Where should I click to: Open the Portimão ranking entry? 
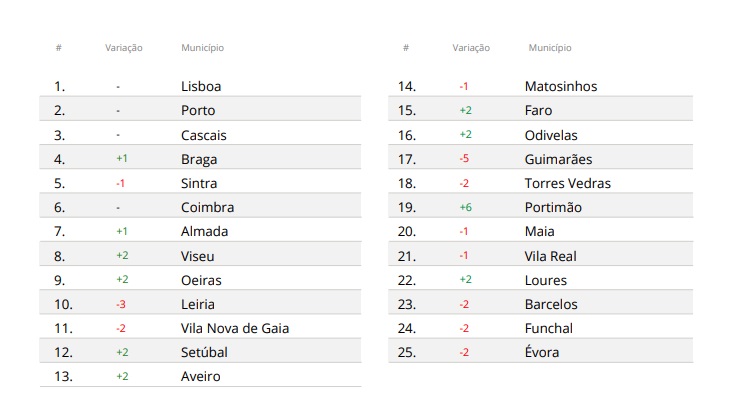(553, 207)
